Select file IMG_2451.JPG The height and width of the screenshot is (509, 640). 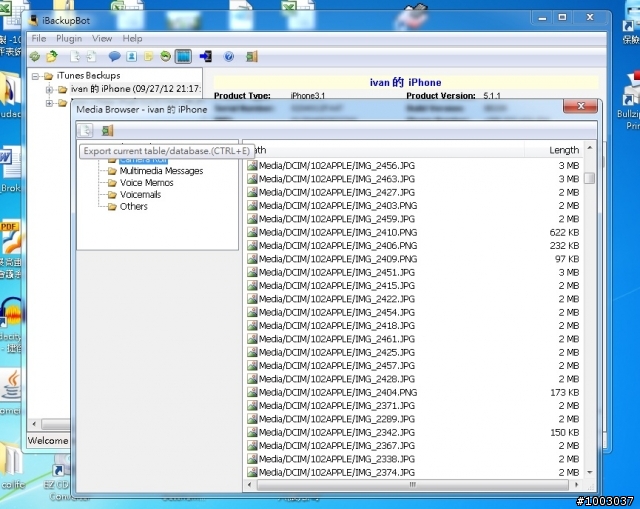tap(337, 272)
